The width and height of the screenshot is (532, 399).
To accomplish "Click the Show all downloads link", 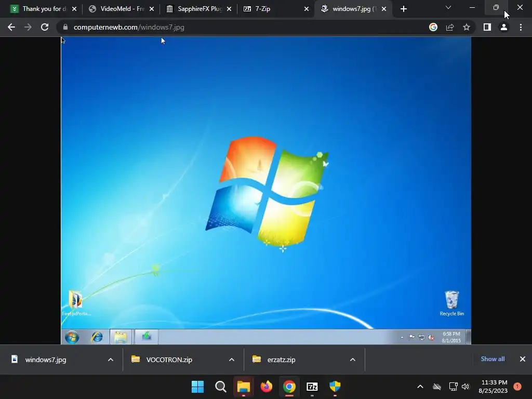I will (493, 359).
